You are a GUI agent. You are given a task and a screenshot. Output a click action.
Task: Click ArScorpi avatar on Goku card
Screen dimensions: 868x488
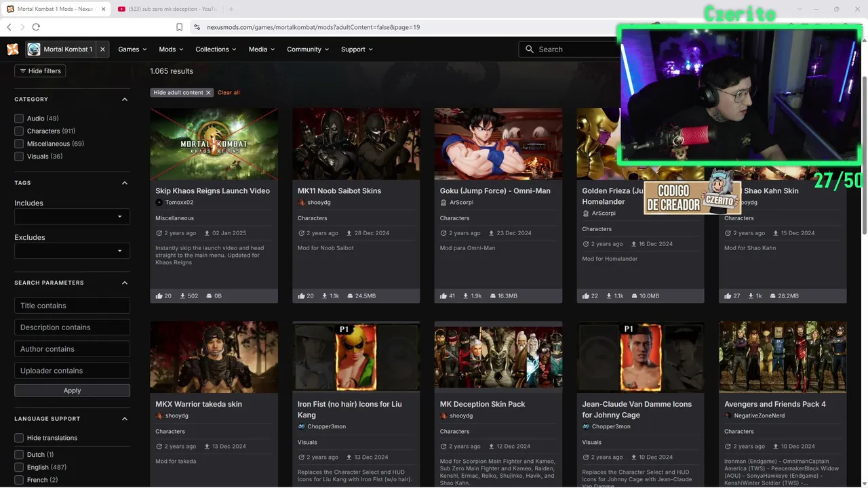(443, 203)
